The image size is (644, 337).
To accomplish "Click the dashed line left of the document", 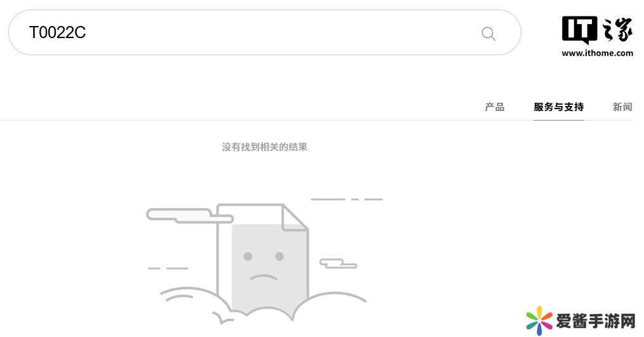I will point(168,268).
